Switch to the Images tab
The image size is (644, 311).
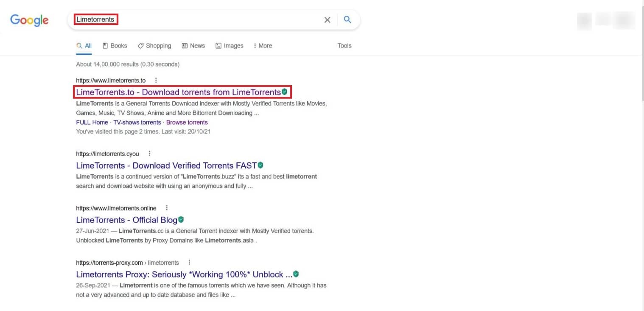point(230,46)
